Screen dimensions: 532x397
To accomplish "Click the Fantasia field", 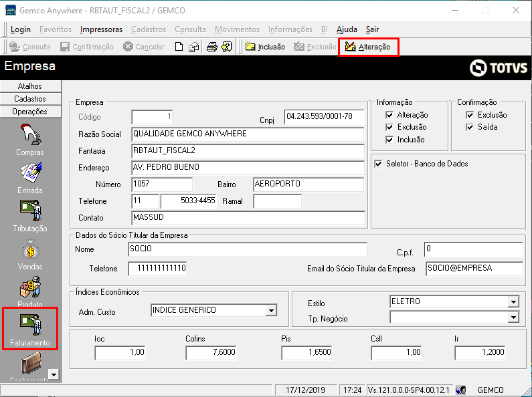I will (x=248, y=151).
